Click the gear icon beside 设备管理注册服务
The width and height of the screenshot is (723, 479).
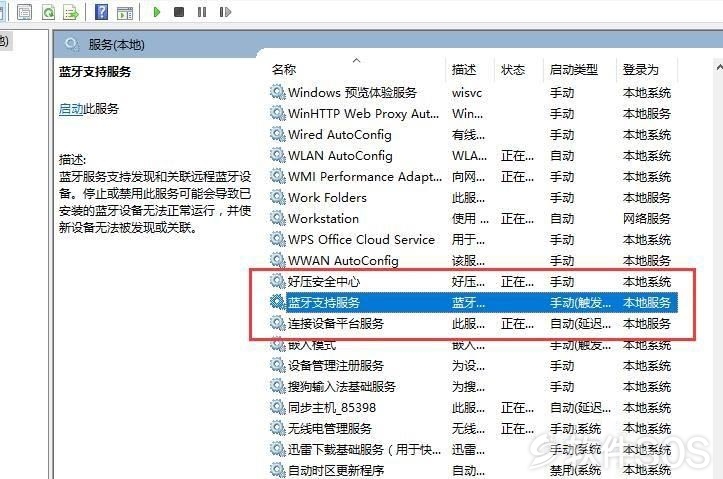[x=277, y=365]
